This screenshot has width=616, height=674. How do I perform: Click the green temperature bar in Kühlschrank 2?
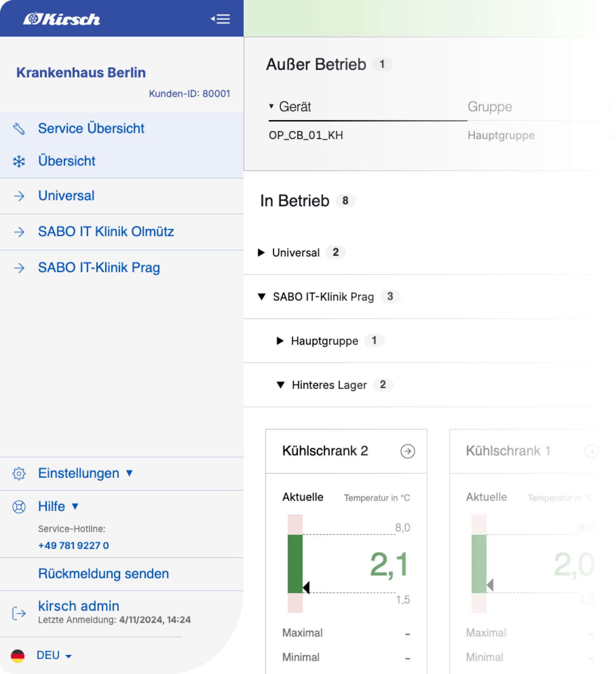[295, 564]
